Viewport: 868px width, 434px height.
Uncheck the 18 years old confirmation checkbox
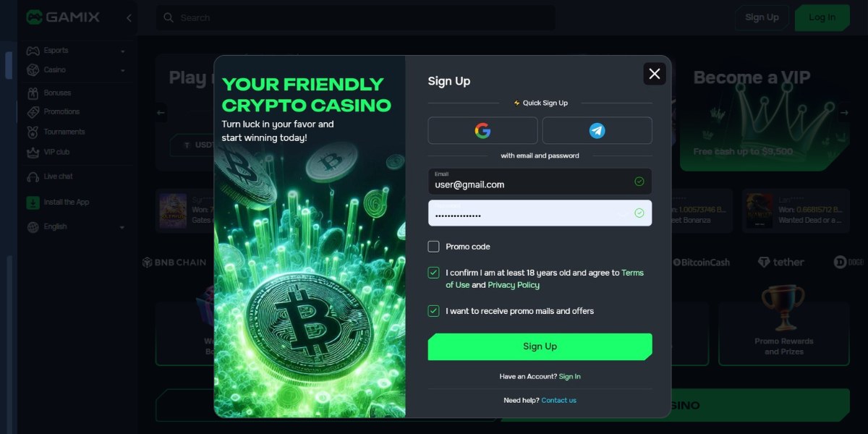433,273
